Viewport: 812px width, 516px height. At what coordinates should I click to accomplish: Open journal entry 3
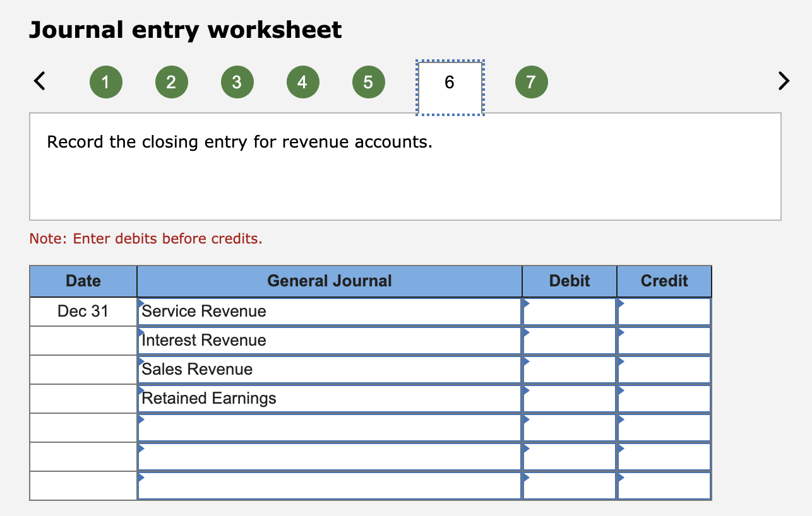click(x=237, y=82)
